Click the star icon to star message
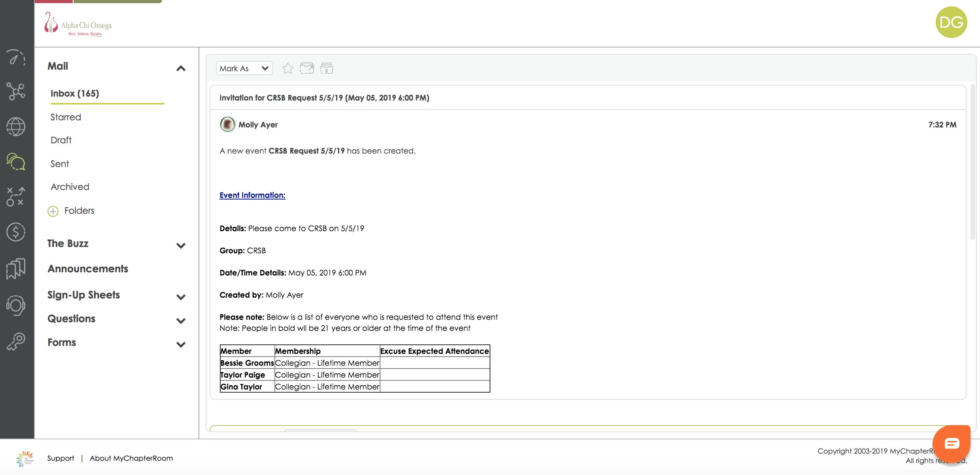Screen dimensions: 980x475 point(288,68)
